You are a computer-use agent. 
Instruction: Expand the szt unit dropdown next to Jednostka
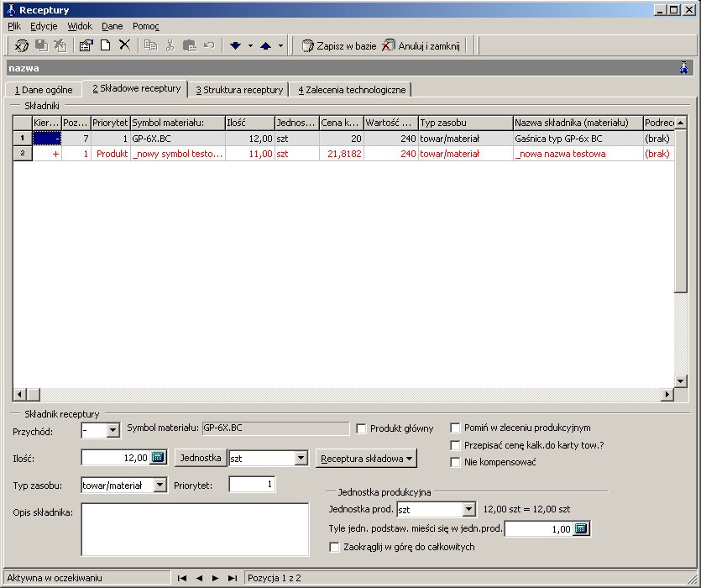click(301, 458)
